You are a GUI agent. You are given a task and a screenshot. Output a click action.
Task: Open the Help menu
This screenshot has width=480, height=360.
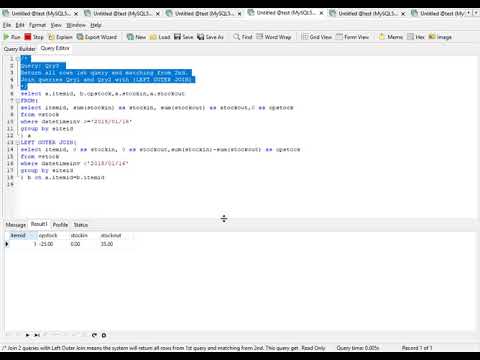point(96,25)
